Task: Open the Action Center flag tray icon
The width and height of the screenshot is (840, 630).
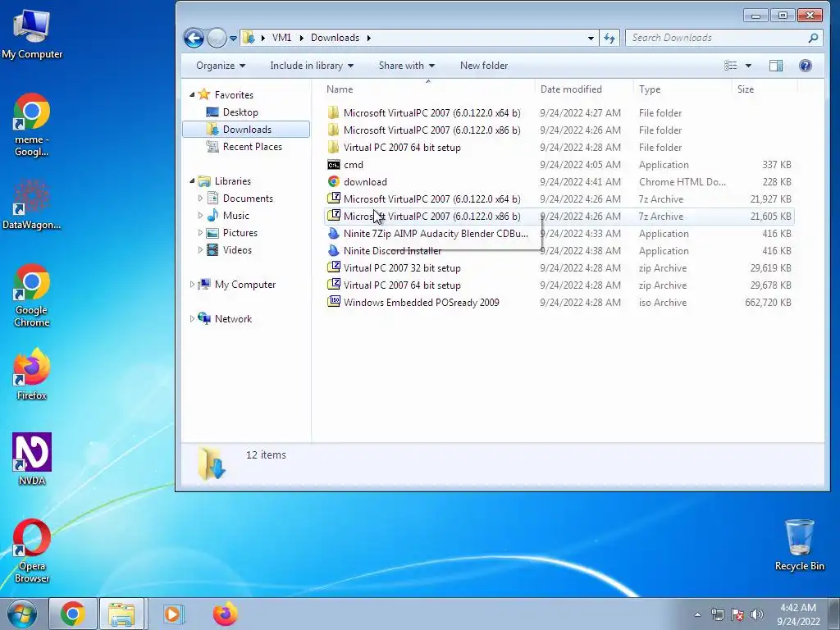Action: click(x=737, y=614)
